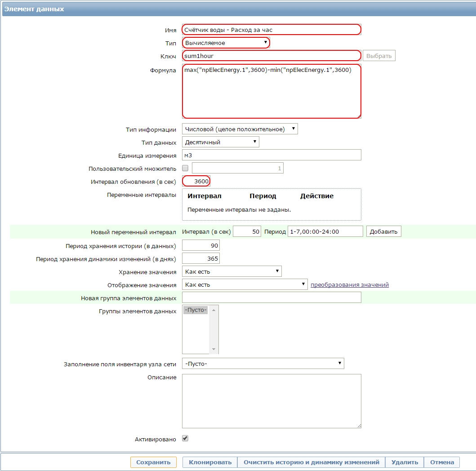Click the Период field with 1-7,00:00-24:00
The height and width of the screenshot is (471, 476).
(x=325, y=231)
